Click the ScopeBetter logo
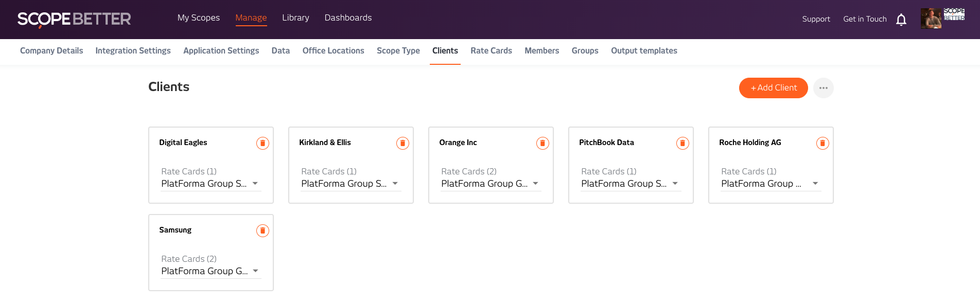The width and height of the screenshot is (980, 303). (74, 20)
